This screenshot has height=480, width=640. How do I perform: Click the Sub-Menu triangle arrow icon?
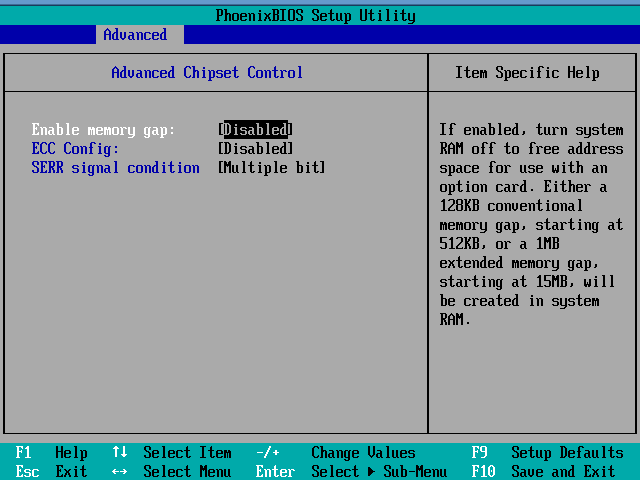(x=371, y=472)
